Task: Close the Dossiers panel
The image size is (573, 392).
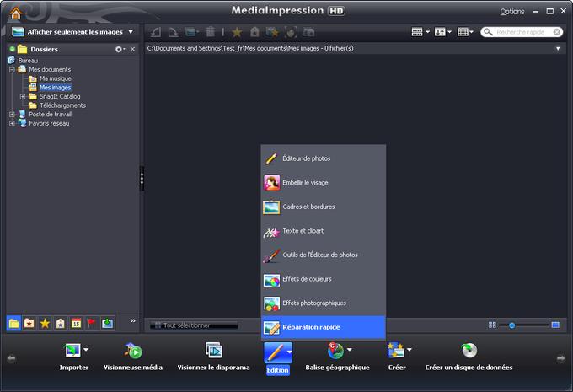Action: pos(132,49)
